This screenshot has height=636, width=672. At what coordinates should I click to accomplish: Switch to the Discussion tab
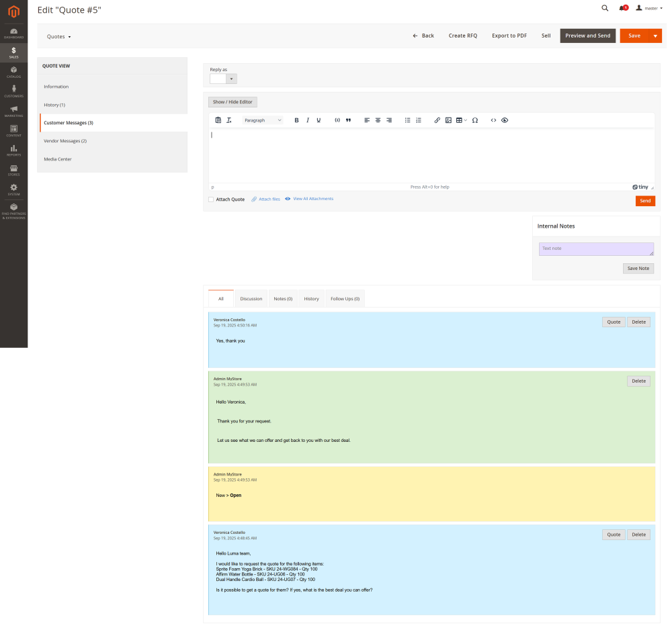pyautogui.click(x=251, y=299)
